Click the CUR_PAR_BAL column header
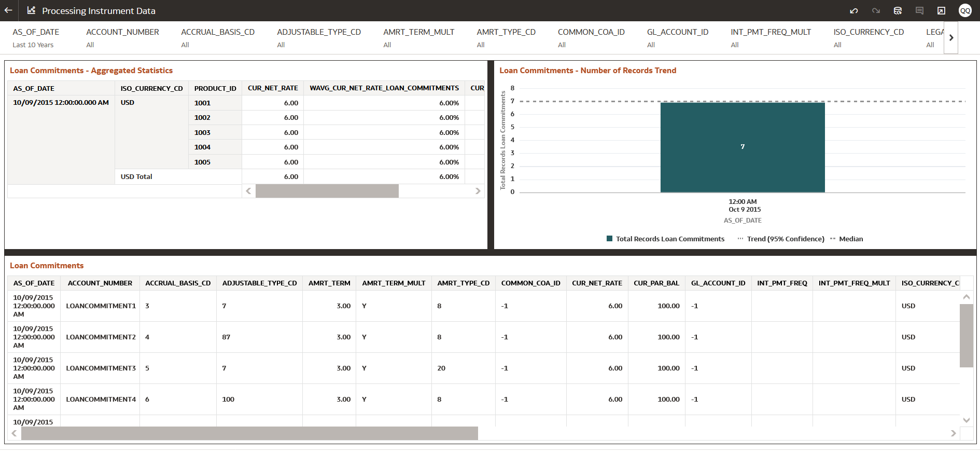This screenshot has width=980, height=453. point(656,283)
